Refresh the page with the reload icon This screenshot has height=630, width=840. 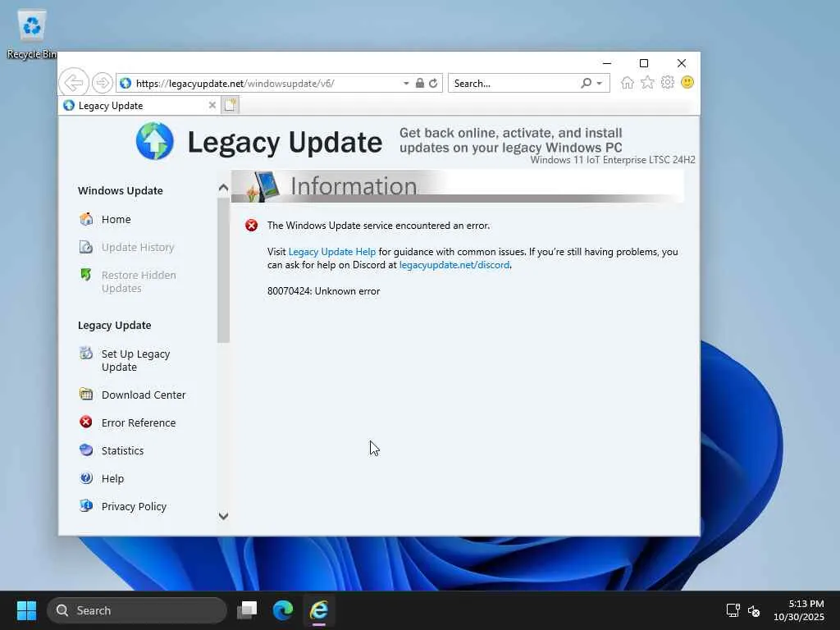click(433, 83)
